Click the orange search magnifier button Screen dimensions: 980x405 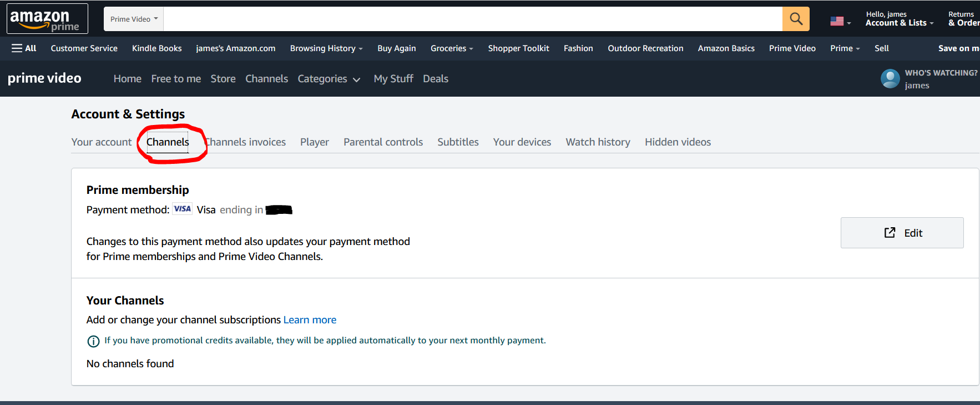point(796,19)
